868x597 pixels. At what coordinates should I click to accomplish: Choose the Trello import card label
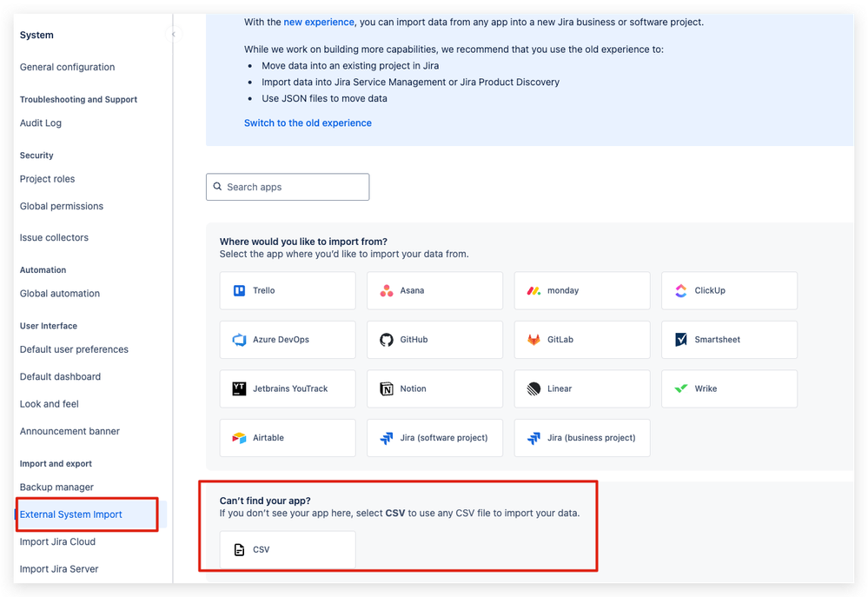tap(264, 291)
